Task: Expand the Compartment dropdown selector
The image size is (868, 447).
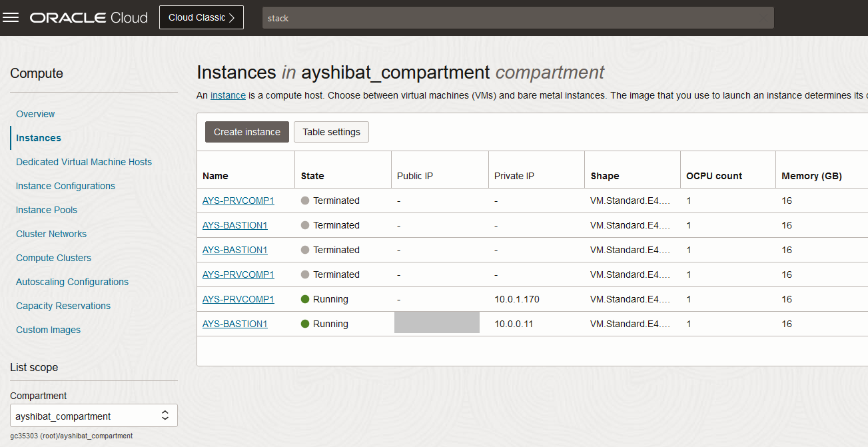Action: click(x=94, y=416)
